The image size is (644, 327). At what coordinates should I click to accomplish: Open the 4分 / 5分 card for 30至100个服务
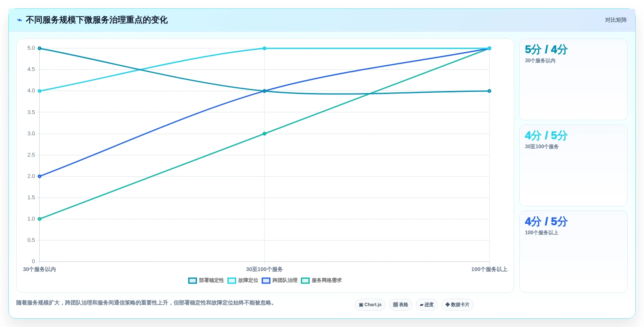(x=573, y=165)
